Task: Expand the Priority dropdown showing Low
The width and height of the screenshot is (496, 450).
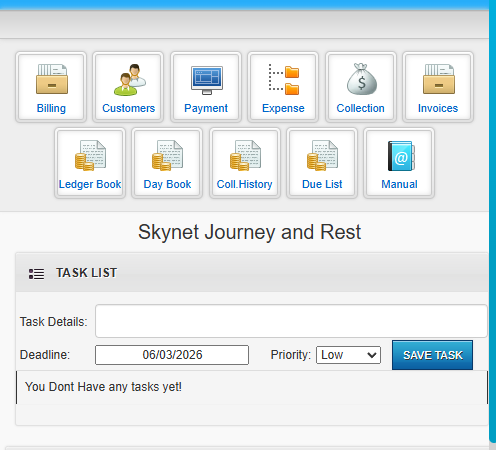Action: [x=348, y=355]
